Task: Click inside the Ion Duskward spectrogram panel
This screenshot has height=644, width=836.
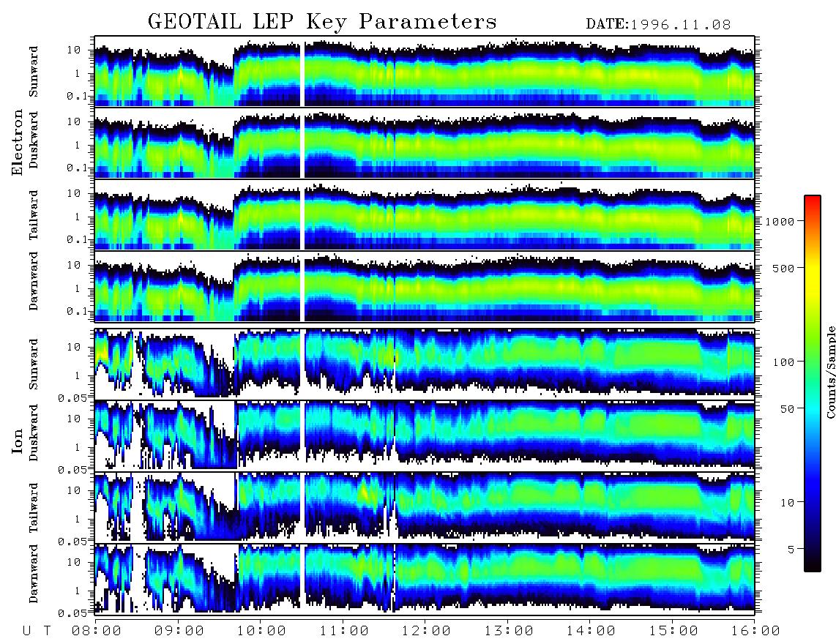Action: pos(425,435)
